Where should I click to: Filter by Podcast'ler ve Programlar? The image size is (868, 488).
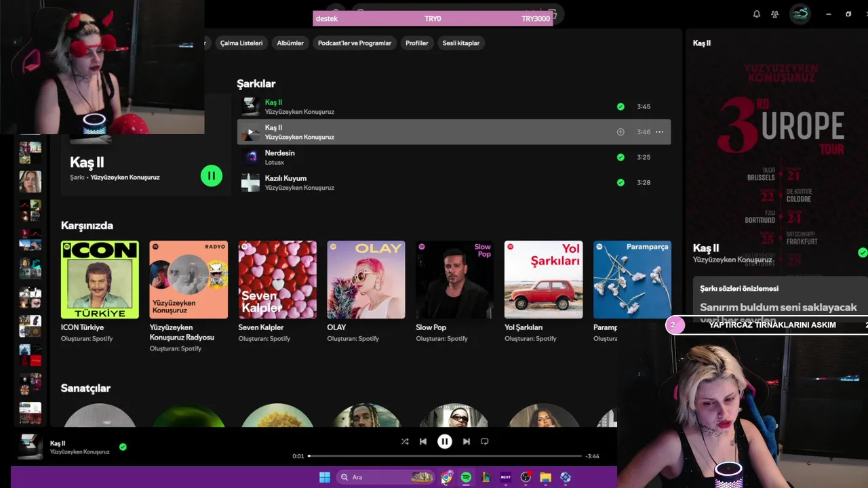tap(355, 43)
